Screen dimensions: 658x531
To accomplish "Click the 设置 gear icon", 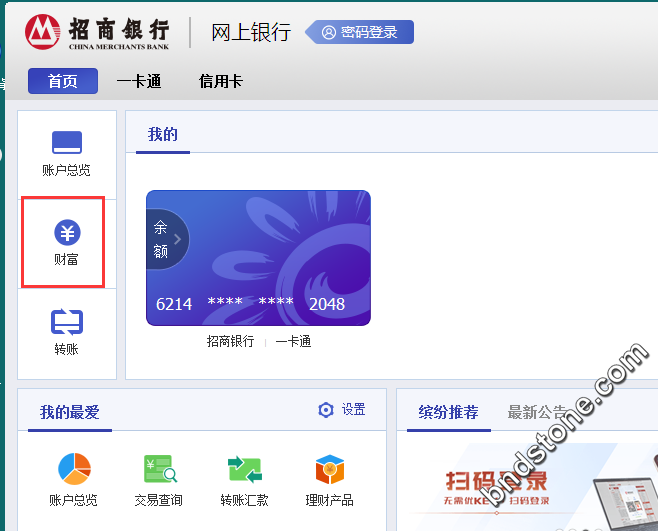I will (326, 410).
